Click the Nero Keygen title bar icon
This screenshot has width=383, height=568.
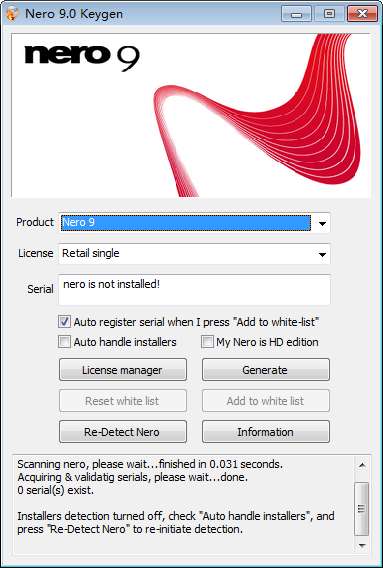12,14
